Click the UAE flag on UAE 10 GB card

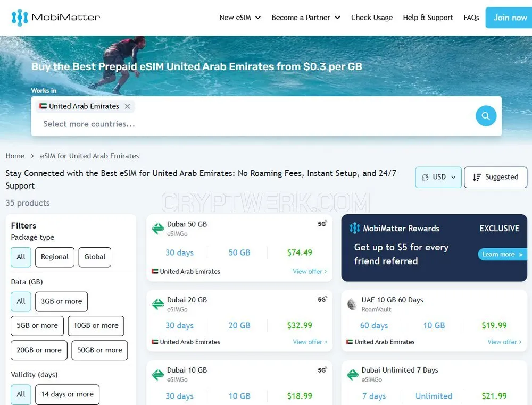tap(350, 342)
